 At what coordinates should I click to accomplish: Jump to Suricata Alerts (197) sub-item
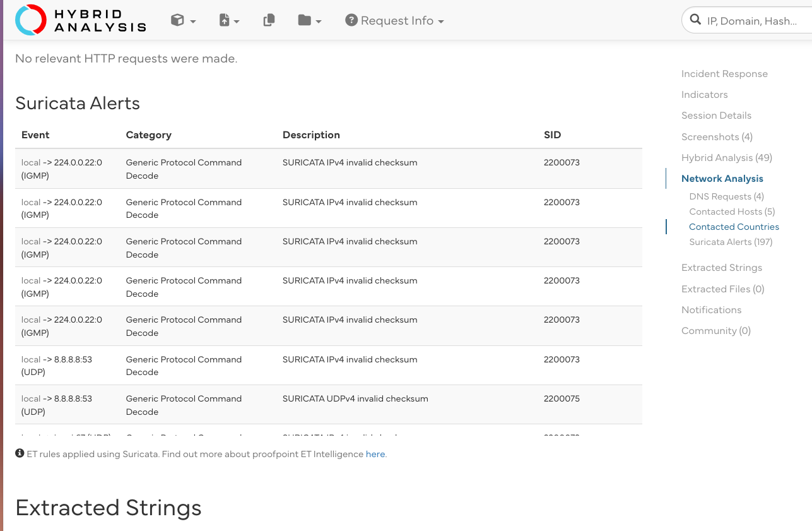pos(731,242)
